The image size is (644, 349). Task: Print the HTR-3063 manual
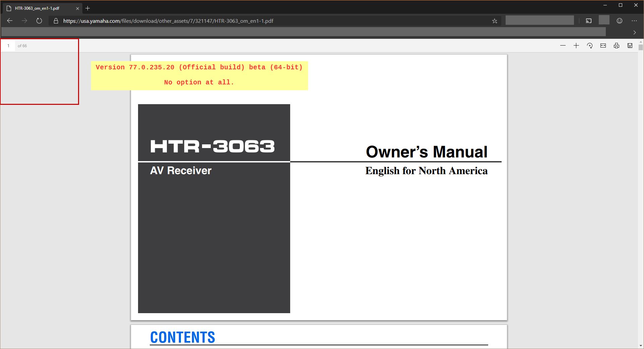pyautogui.click(x=617, y=46)
